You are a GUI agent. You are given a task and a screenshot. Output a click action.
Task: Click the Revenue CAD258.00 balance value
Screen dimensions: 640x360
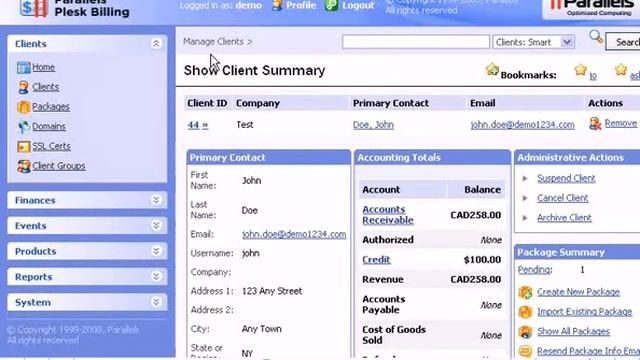[476, 280]
